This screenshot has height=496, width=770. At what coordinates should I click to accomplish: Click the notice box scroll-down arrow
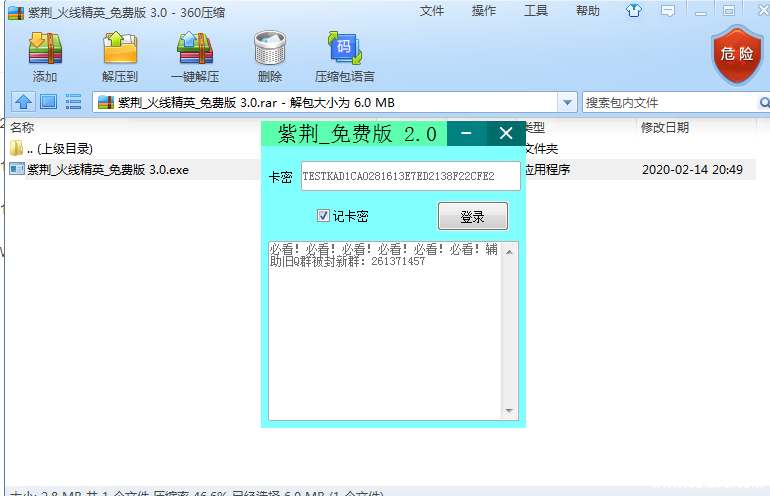(509, 411)
